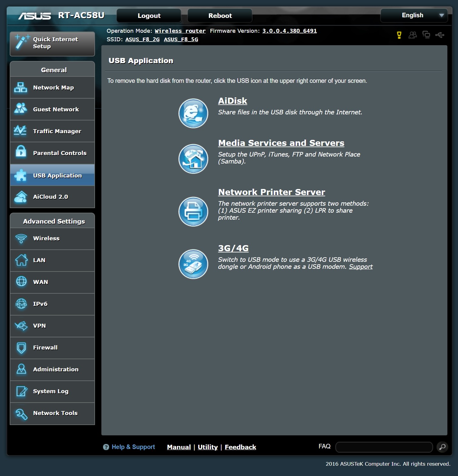Click the AiDisk globe icon
Image resolution: width=458 pixels, height=476 pixels.
point(193,113)
